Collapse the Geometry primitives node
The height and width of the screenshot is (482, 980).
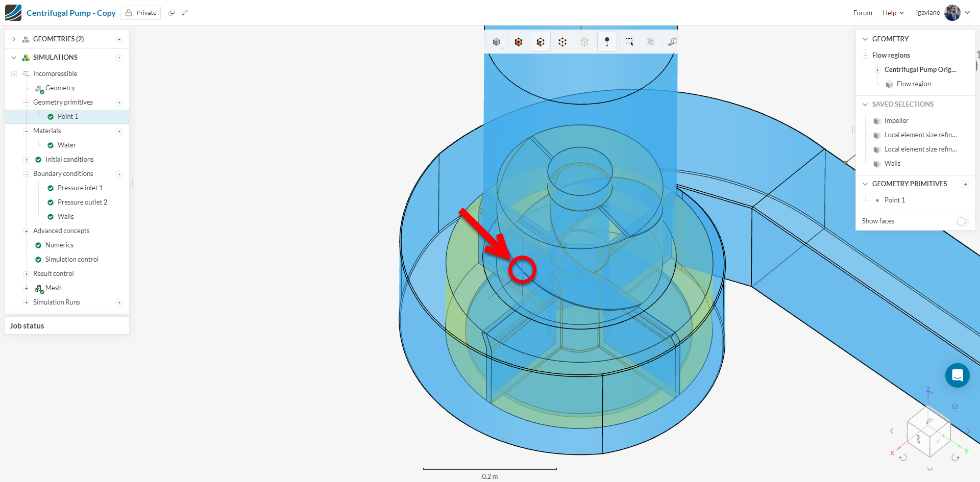[x=26, y=103]
